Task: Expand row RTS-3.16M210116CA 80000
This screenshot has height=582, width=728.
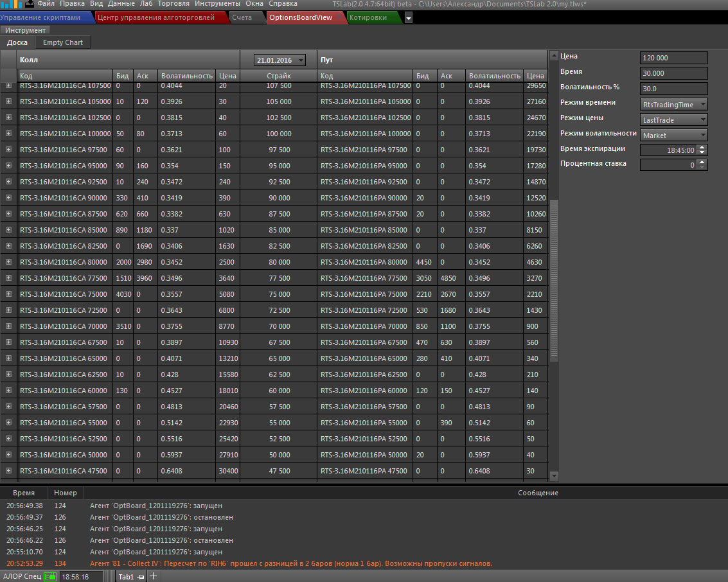Action: coord(8,261)
